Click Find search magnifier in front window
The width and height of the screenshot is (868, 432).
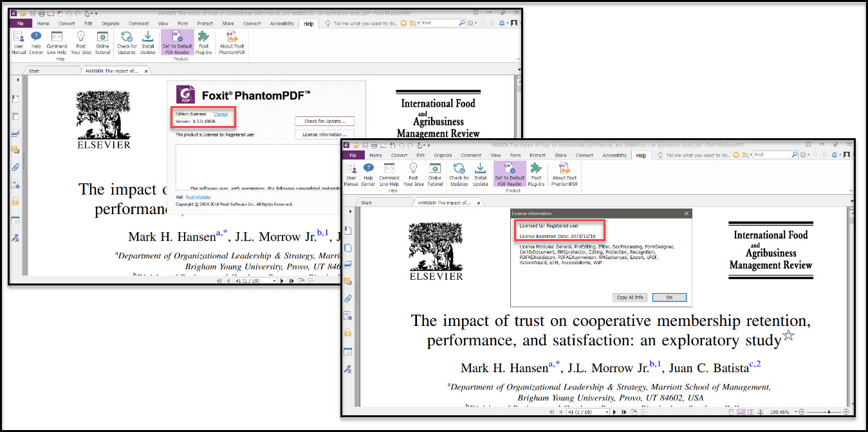[x=795, y=155]
